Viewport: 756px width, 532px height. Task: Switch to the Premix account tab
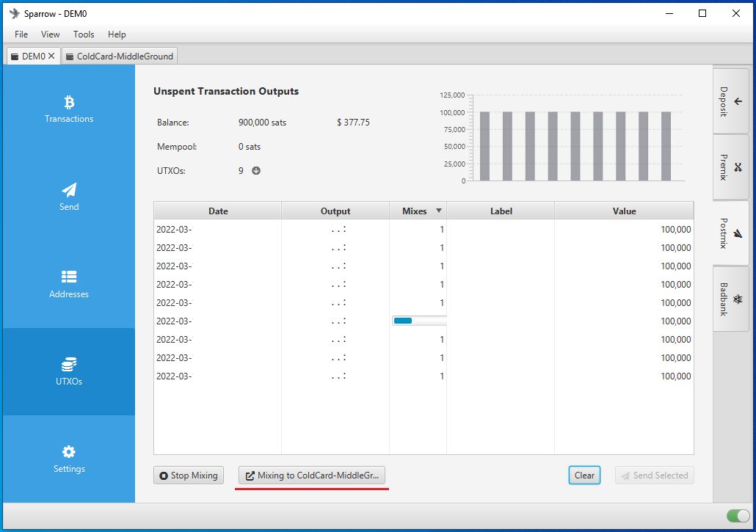tap(731, 167)
